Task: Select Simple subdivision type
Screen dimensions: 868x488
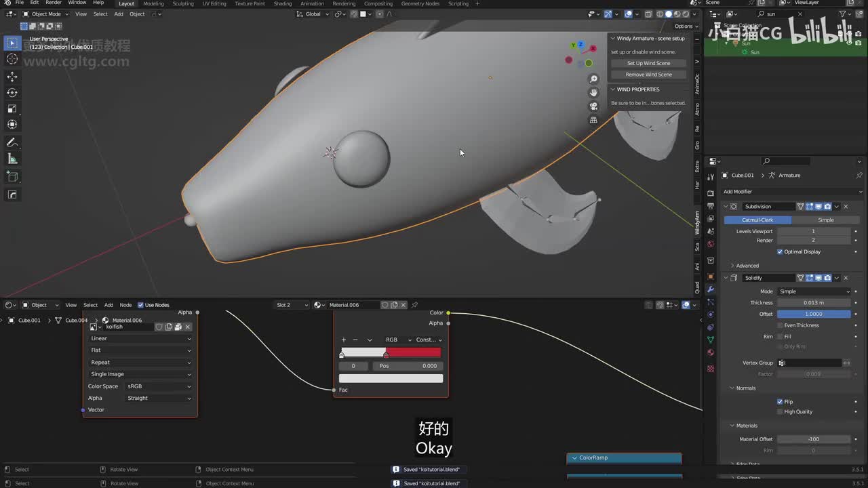Action: click(x=825, y=220)
